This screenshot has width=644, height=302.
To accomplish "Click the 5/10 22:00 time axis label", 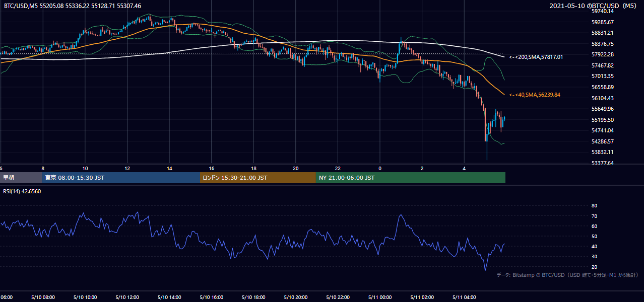I will pyautogui.click(x=337, y=297).
